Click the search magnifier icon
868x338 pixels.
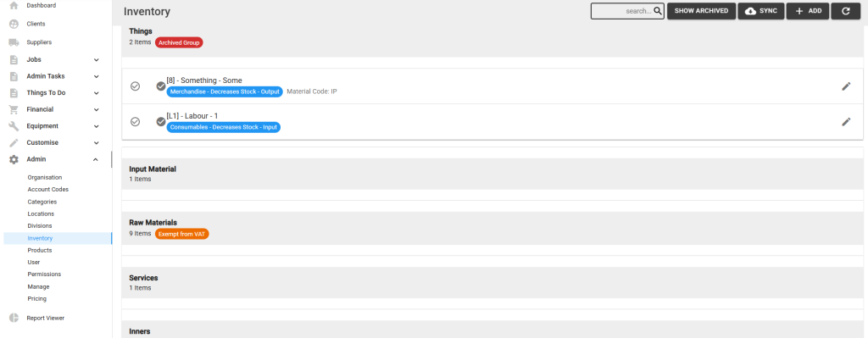(x=658, y=11)
